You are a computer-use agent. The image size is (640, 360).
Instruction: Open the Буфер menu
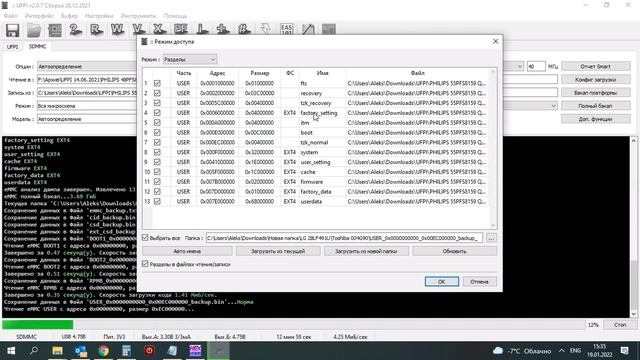point(69,16)
